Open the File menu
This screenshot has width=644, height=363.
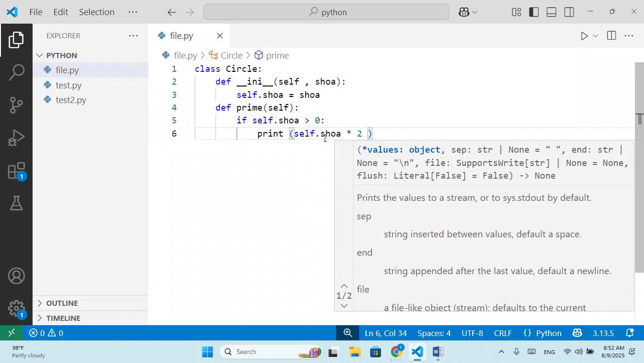36,12
